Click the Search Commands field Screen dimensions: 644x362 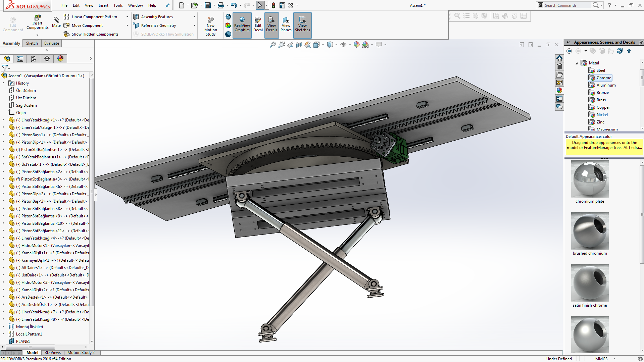pos(567,5)
